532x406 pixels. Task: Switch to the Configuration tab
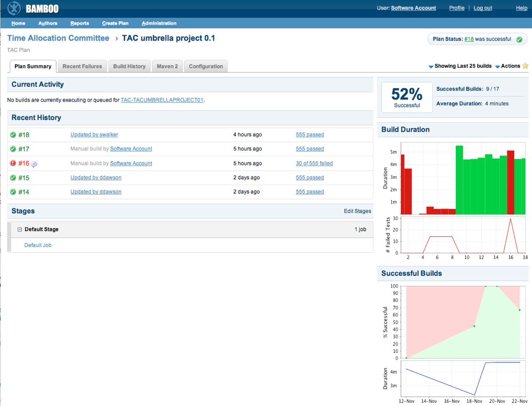click(x=206, y=67)
